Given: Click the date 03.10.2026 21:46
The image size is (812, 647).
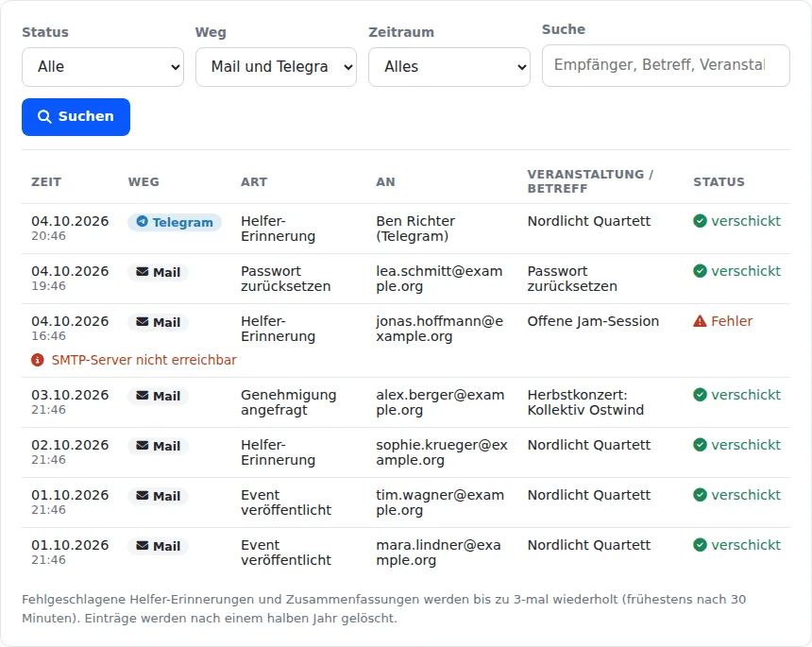Looking at the screenshot, I should pyautogui.click(x=70, y=402).
